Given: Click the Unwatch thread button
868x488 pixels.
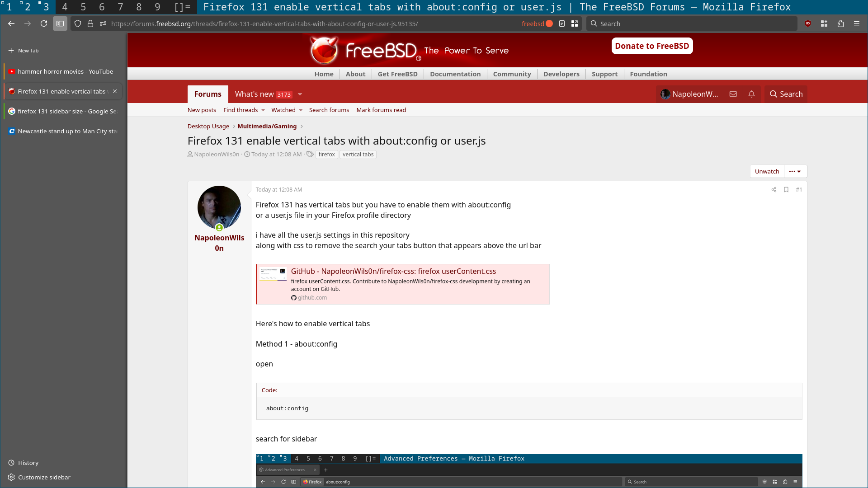Looking at the screenshot, I should click(767, 171).
